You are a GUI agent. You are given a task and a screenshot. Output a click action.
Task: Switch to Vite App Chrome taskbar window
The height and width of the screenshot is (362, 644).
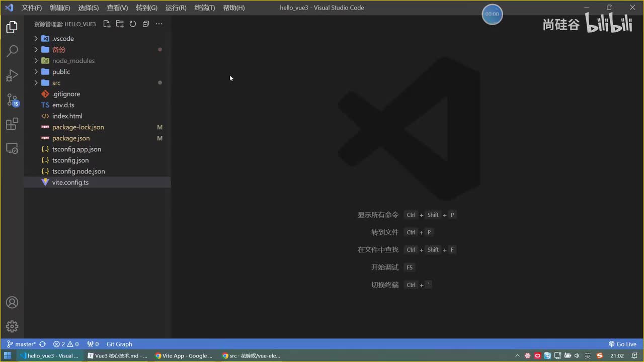184,356
